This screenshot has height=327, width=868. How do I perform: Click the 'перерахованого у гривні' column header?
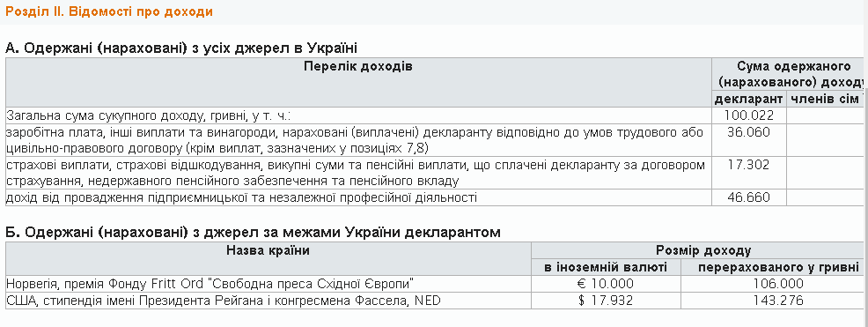pos(778,268)
